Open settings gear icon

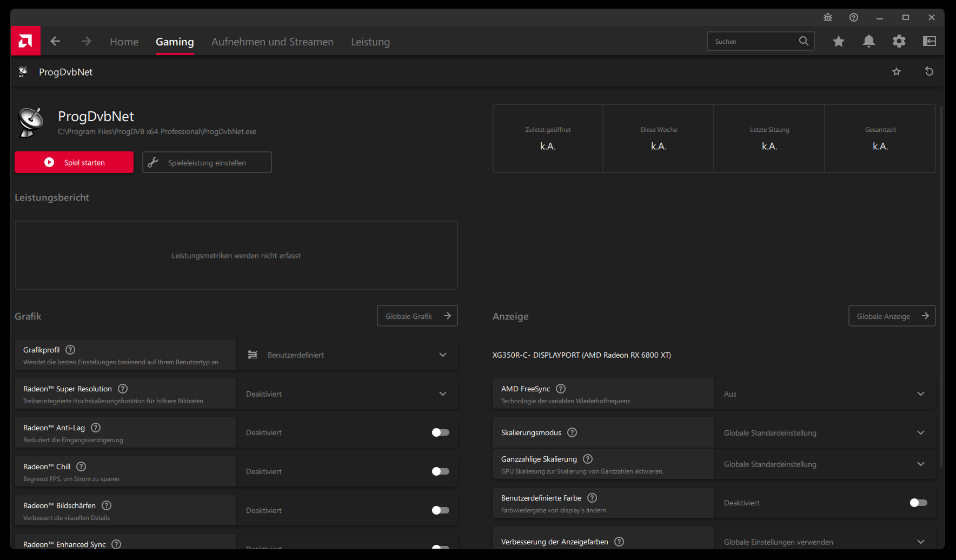pos(899,41)
